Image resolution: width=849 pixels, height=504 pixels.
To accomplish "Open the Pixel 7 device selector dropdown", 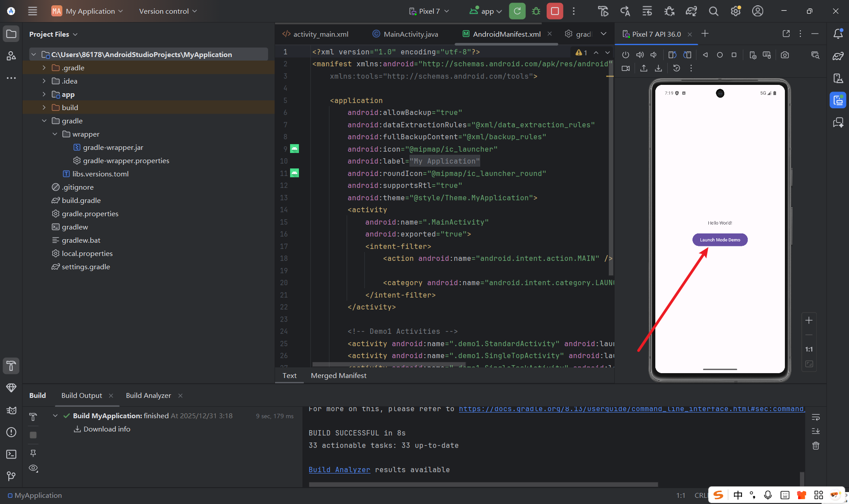I will pos(429,11).
